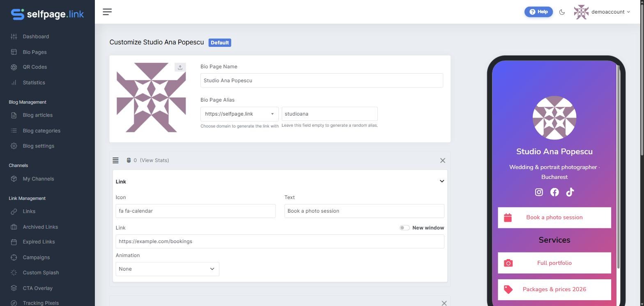Screen dimensions: 644x306
Task: Click the Help button
Action: [x=538, y=12]
